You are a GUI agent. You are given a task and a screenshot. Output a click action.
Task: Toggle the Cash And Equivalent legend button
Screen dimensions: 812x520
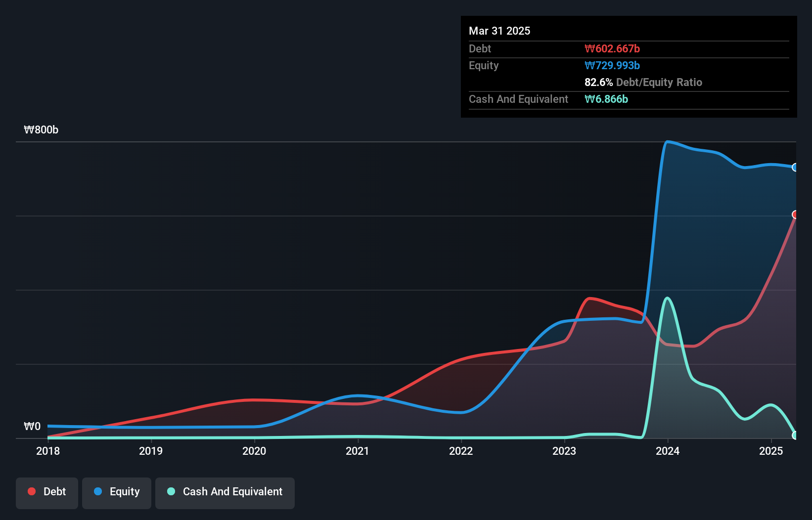[225, 493]
